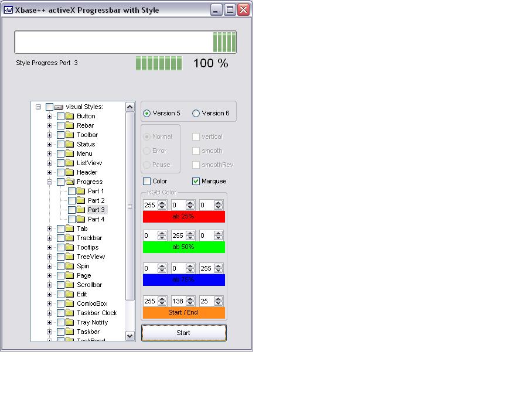Viewport: 525px width, 420px height.
Task: Click the Part 1 folder icon
Action: click(x=81, y=191)
